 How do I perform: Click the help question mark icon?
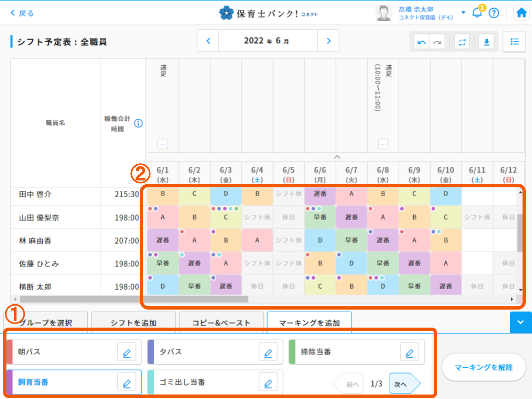(494, 13)
